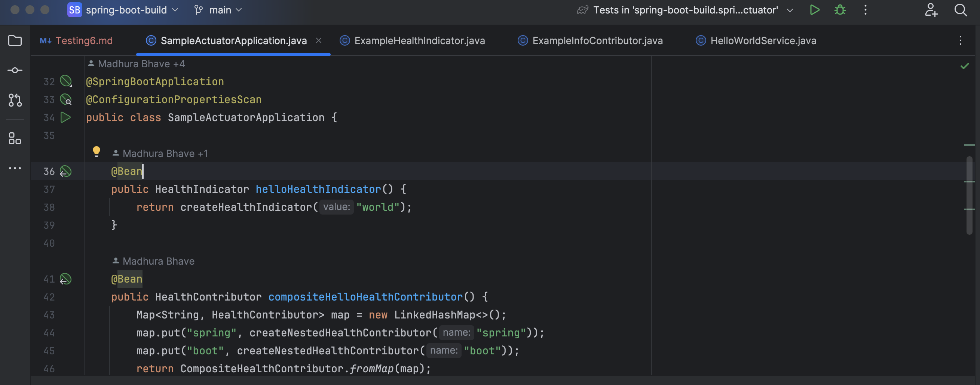
Task: Open the Project folder tool window
Action: pos(15,40)
